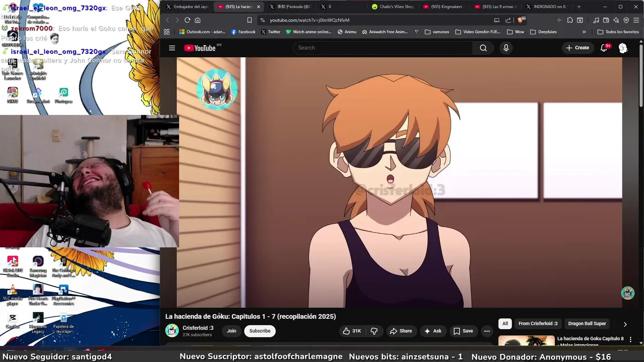Screen dimensions: 644x362
Task: Click the Ask button under video
Action: pyautogui.click(x=433, y=331)
